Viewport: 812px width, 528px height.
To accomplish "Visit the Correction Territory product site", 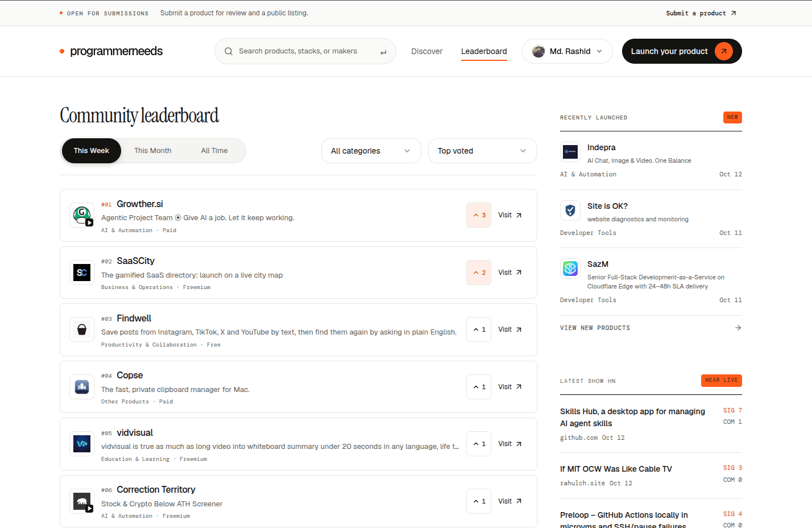I will click(x=510, y=501).
